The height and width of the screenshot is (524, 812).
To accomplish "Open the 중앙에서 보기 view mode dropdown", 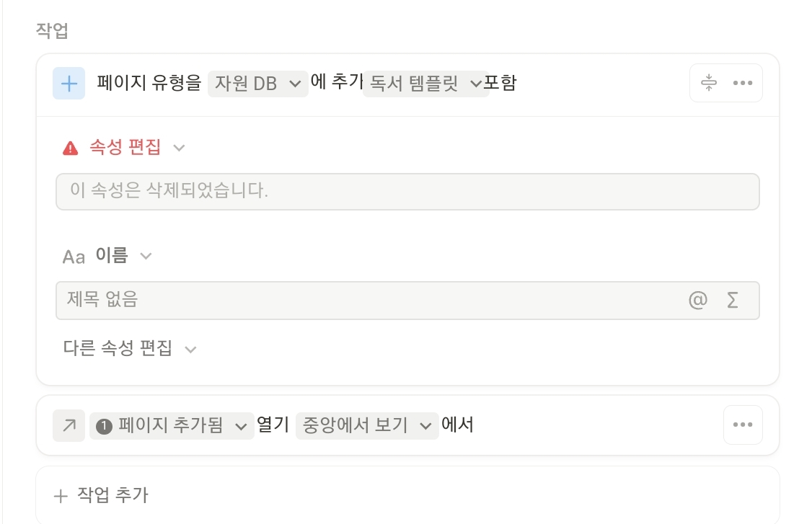I will 367,426.
